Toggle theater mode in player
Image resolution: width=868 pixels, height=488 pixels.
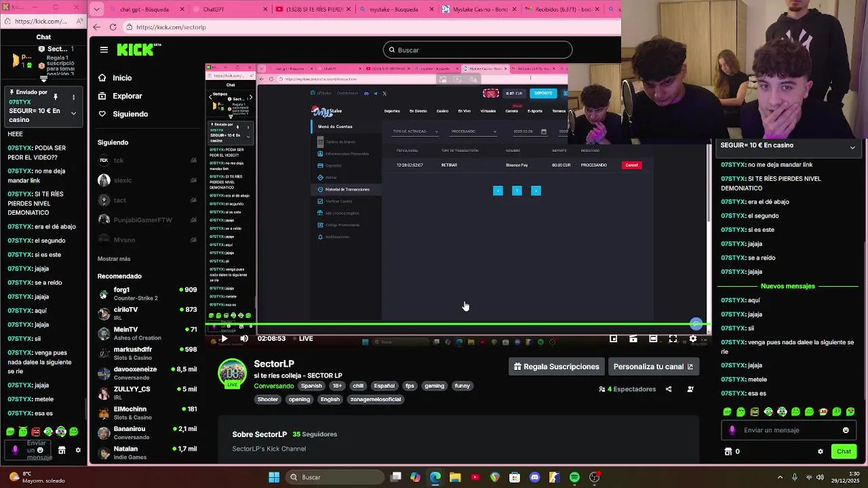[653, 338]
